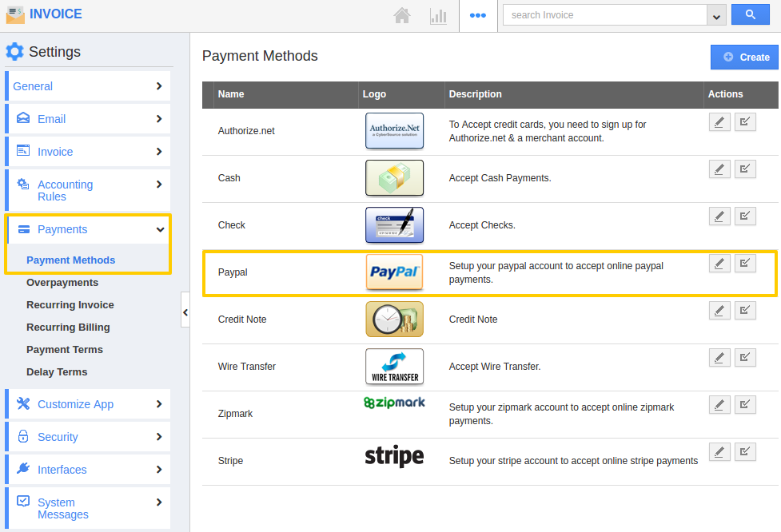Click the check-box action for Paypal
781x532 pixels.
pos(745,264)
